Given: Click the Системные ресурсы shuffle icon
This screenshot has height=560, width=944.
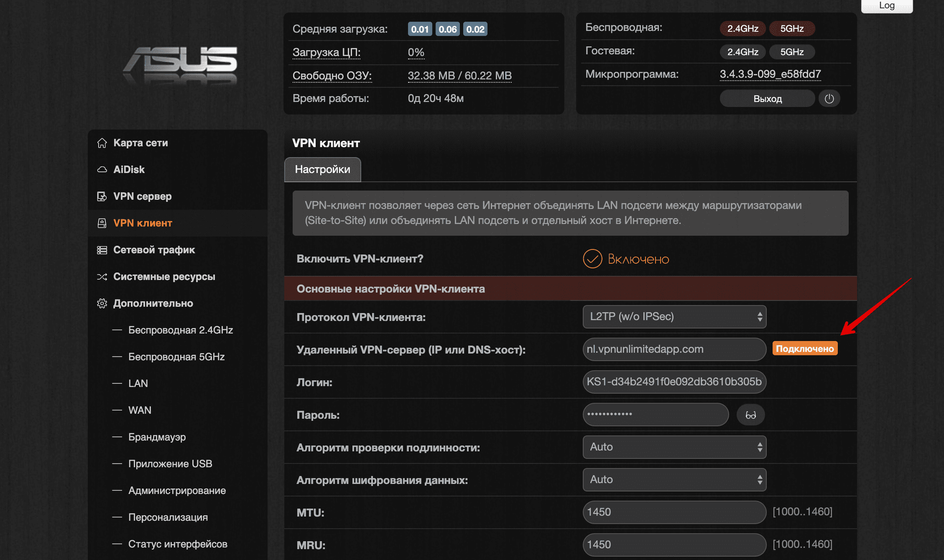Looking at the screenshot, I should click(x=102, y=277).
